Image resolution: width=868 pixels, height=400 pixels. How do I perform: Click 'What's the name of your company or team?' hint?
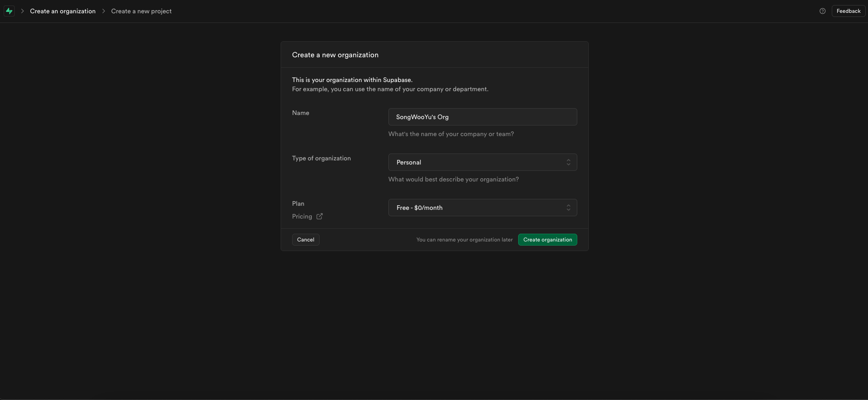tap(451, 134)
